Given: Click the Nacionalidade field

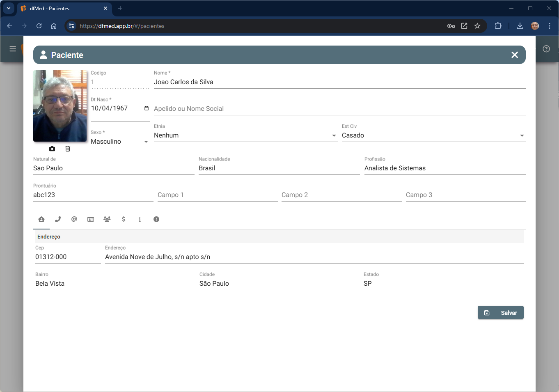Looking at the screenshot, I should click(279, 168).
